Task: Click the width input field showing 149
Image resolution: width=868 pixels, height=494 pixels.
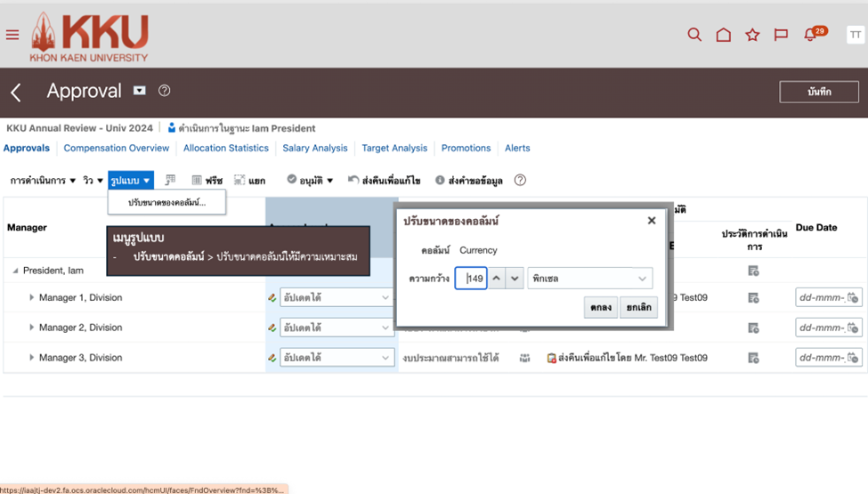Action: point(472,279)
